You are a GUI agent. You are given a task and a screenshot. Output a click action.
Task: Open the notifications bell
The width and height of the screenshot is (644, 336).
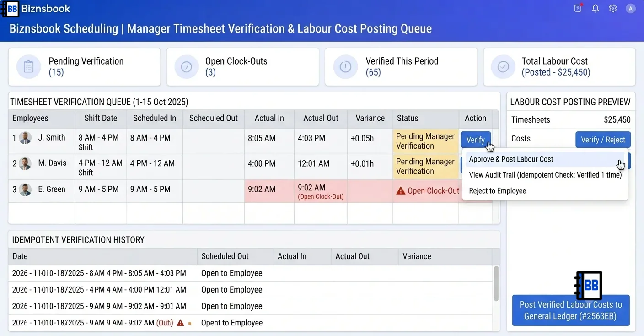[x=596, y=8]
